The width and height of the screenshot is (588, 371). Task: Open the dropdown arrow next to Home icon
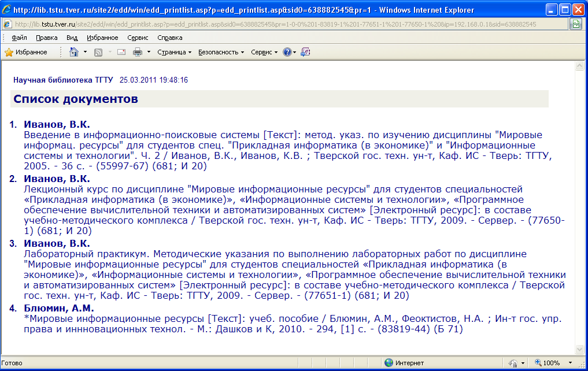click(85, 52)
